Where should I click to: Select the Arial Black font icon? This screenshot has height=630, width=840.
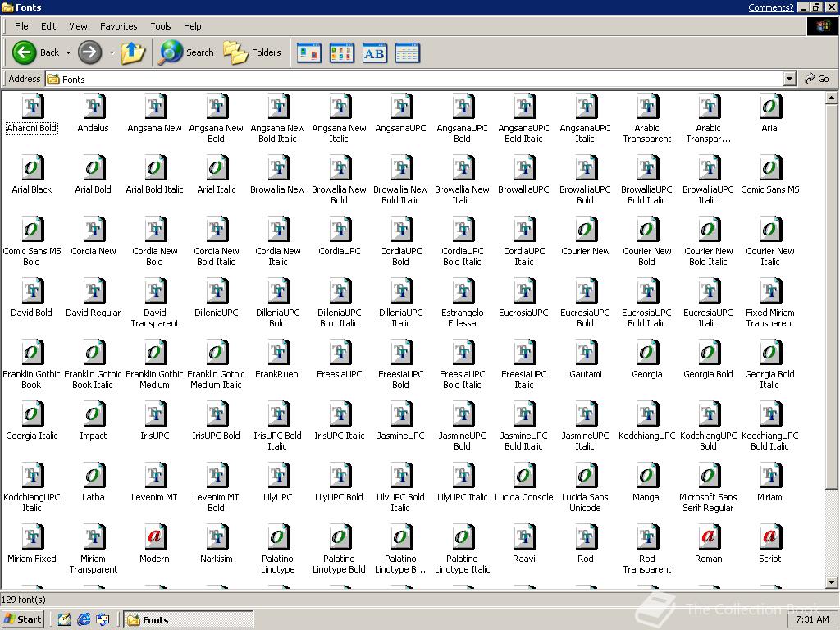32,167
